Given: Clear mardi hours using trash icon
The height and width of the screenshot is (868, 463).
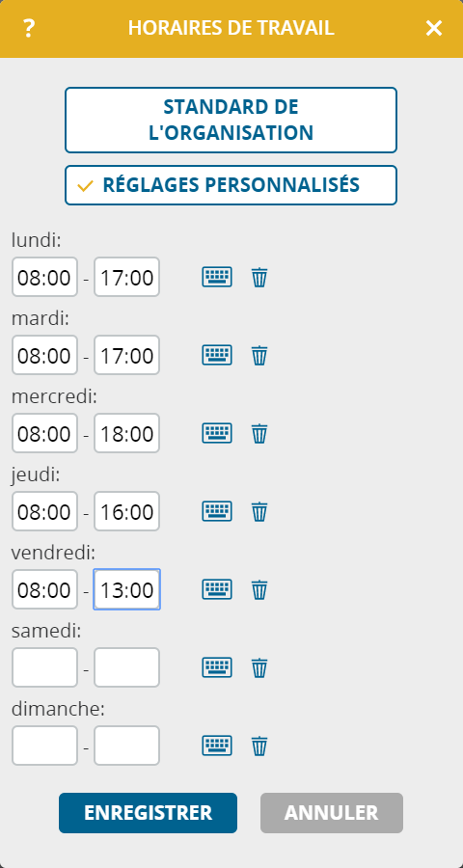Looking at the screenshot, I should pyautogui.click(x=259, y=355).
